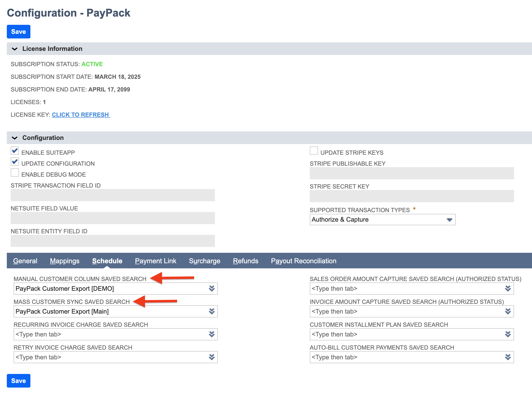Open Auto-Bill Customer Payments search list arrows
Image resolution: width=532 pixels, height=399 pixels.
[x=508, y=357]
